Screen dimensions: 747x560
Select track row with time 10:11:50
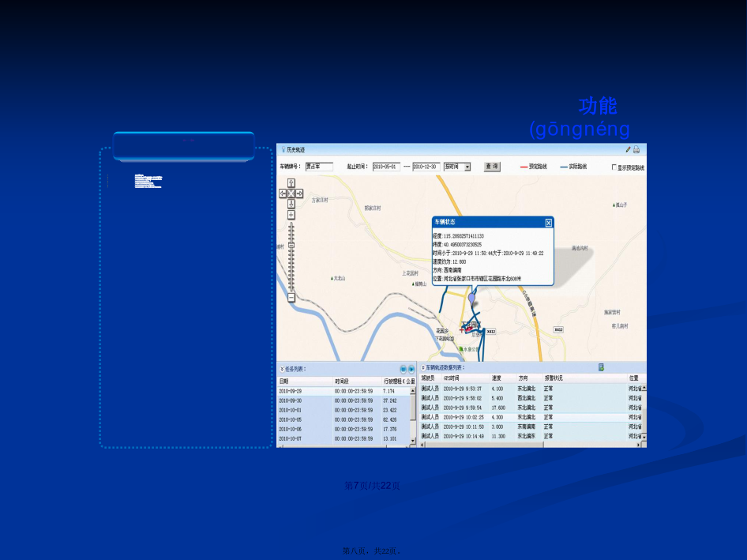530,427
